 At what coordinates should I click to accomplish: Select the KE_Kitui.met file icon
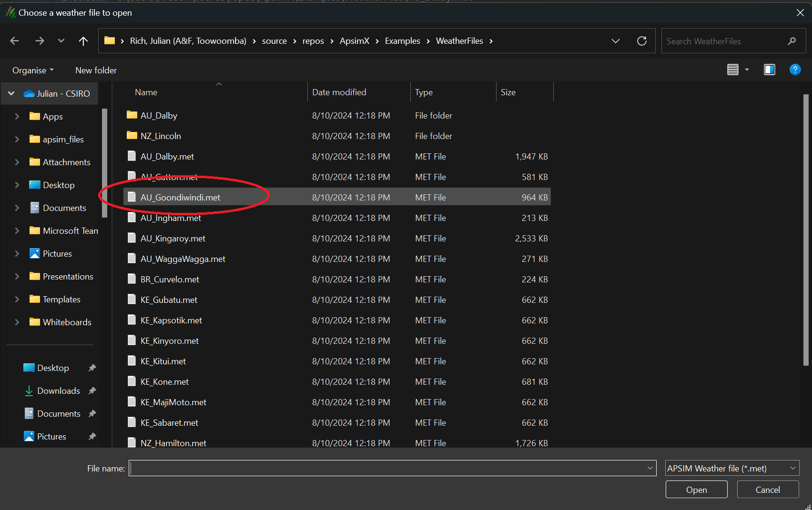point(132,361)
